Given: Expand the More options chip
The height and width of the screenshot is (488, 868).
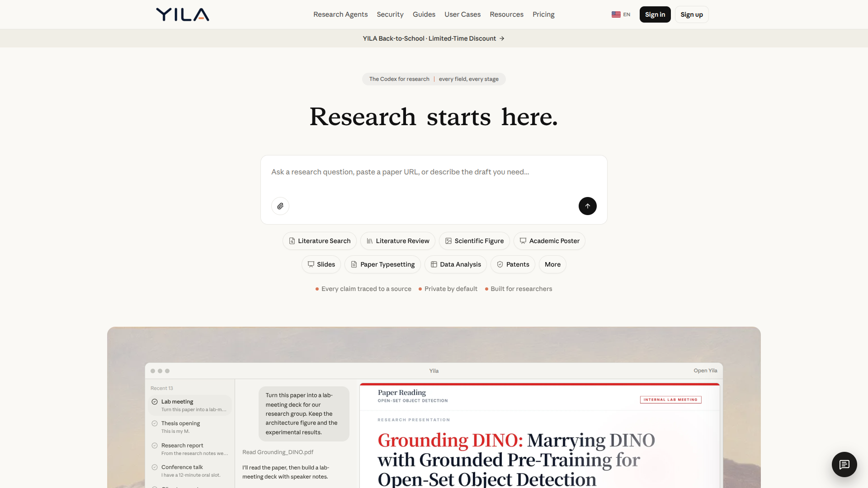Looking at the screenshot, I should [552, 264].
